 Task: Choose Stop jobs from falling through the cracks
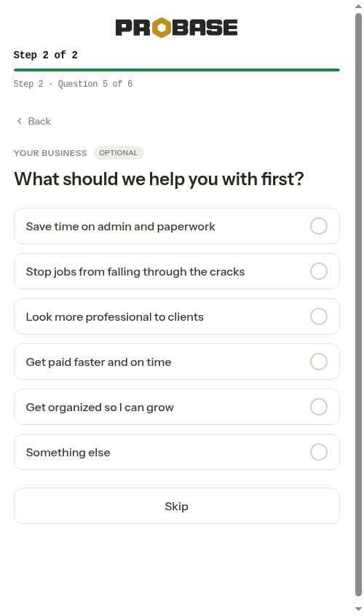[x=176, y=271]
